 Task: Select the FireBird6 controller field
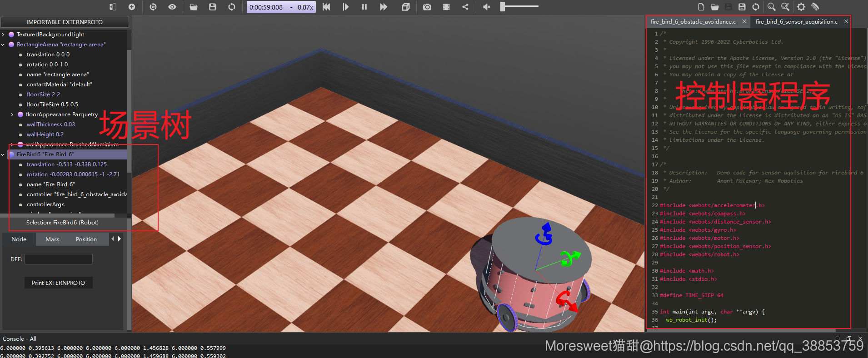click(x=77, y=194)
